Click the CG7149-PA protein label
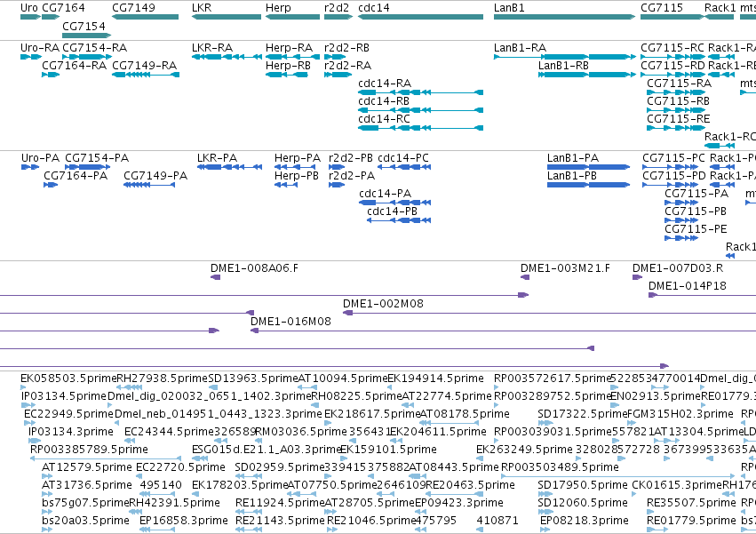The height and width of the screenshot is (534, 756). (155, 176)
